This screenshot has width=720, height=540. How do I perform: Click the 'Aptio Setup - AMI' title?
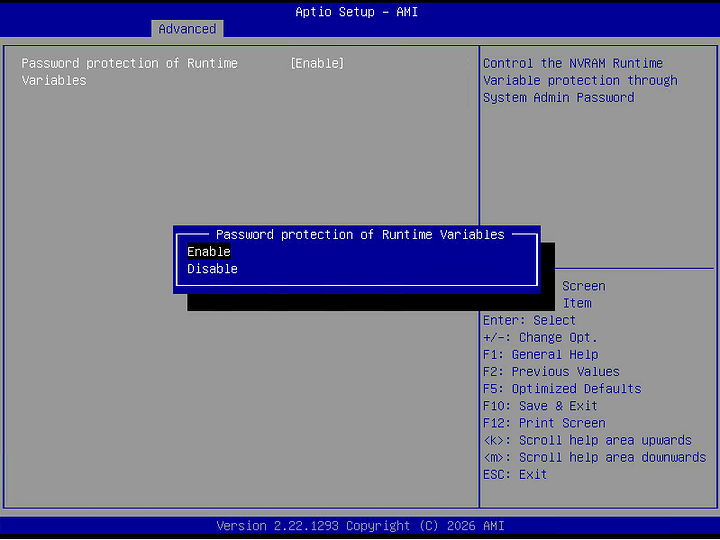(x=356, y=12)
